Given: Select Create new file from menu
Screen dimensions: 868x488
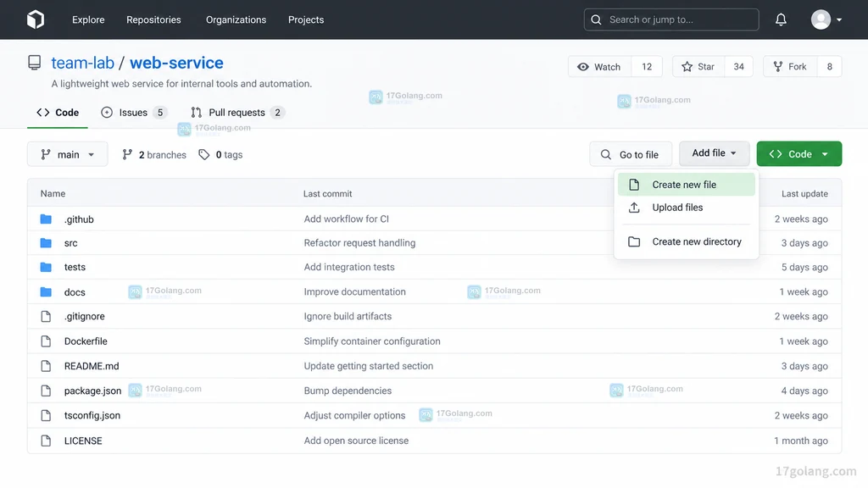Looking at the screenshot, I should tap(686, 184).
